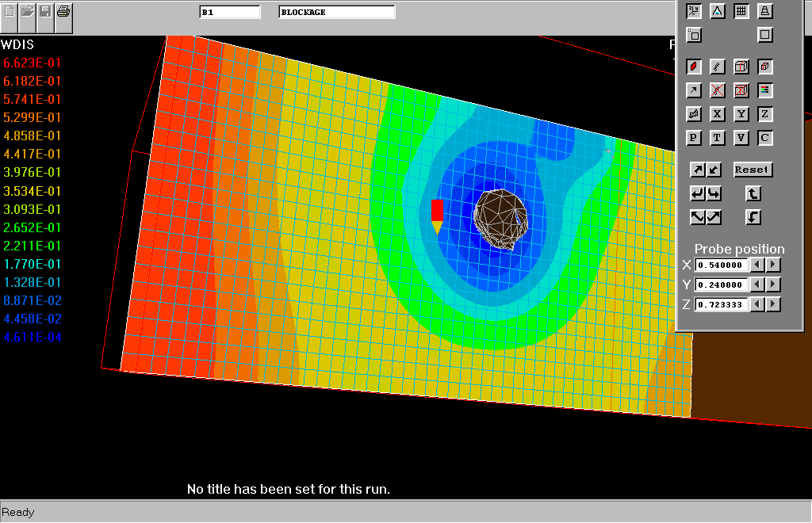Toggle the grid mesh display icon
812x523 pixels.
click(x=741, y=11)
